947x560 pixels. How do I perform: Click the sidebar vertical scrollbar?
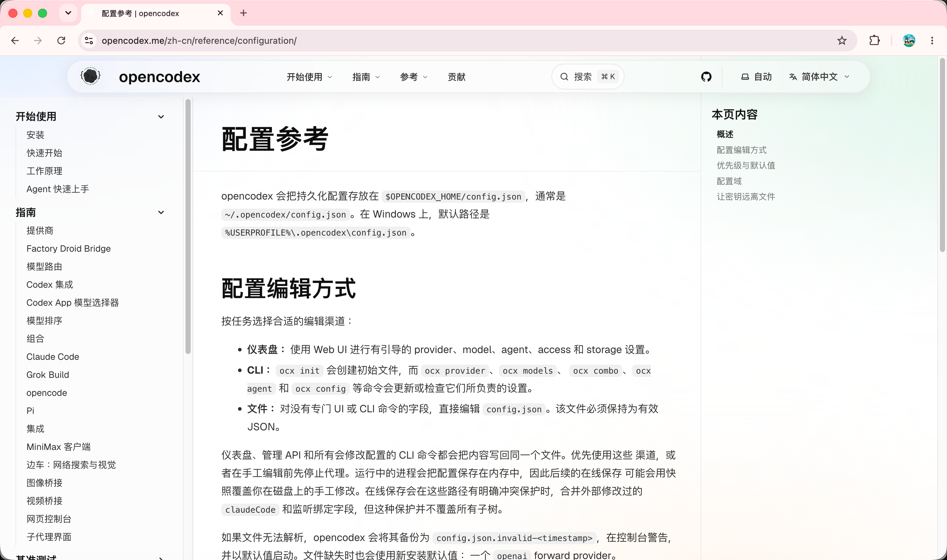tap(188, 227)
